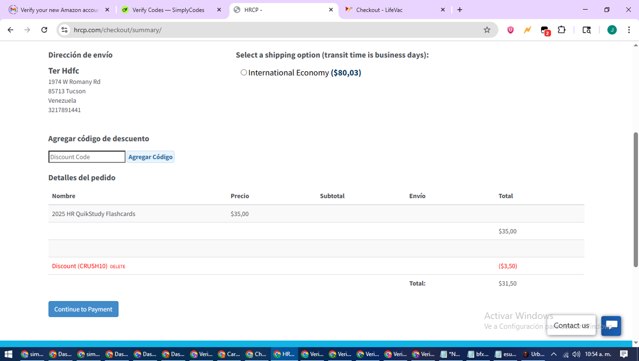639x361 pixels.
Task: Open the first 'sim...' Chrome taskbar window
Action: pyautogui.click(x=32, y=354)
